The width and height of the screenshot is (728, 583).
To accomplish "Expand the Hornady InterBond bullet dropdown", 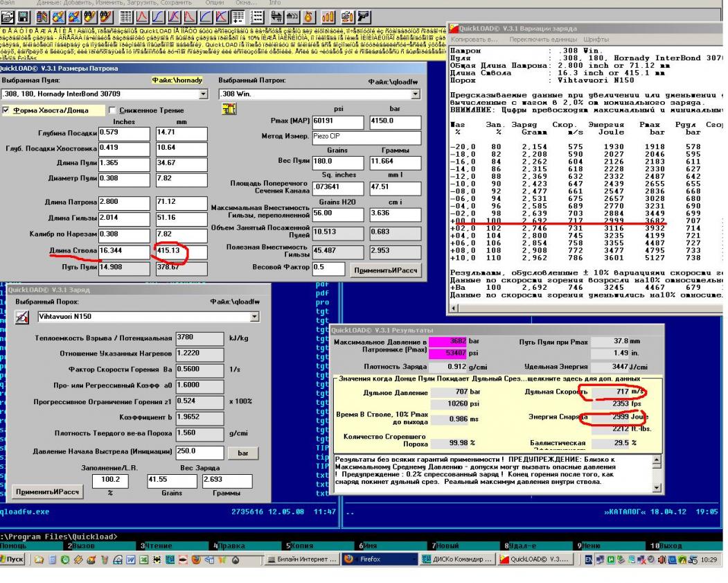I will click(x=203, y=93).
